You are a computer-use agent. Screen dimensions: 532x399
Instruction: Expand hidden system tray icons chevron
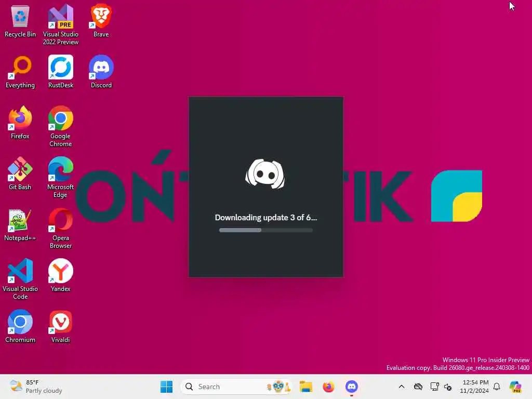point(402,387)
